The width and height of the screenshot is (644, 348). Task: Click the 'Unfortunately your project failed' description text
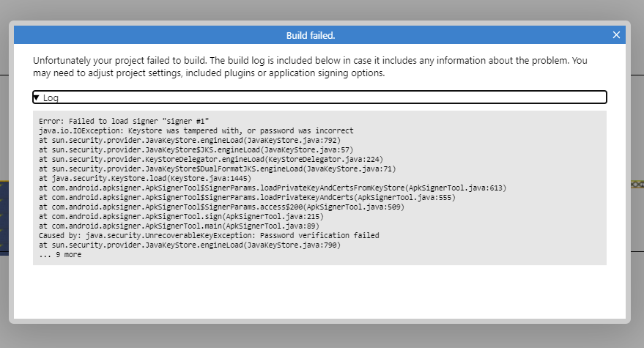coord(310,67)
